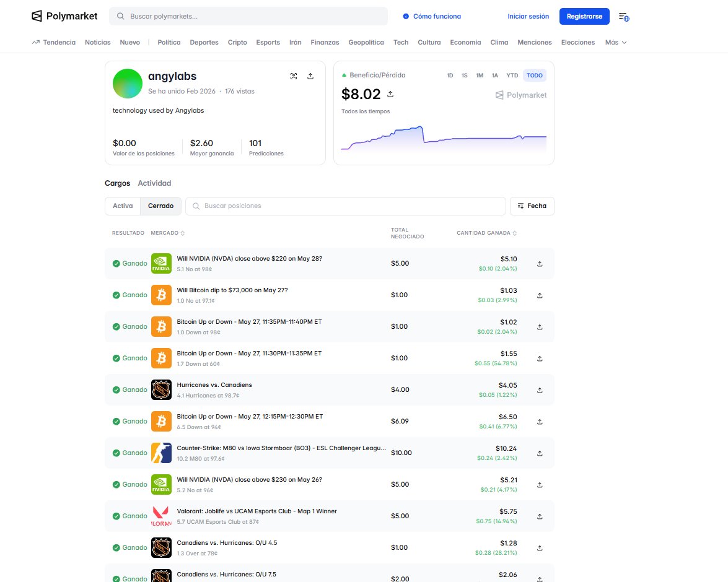Open the language and menu icon
This screenshot has width=728, height=582.
624,17
